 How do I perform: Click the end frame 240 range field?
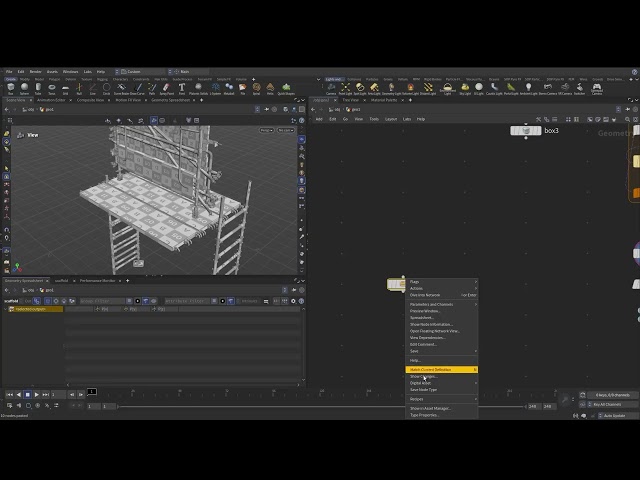click(x=548, y=407)
